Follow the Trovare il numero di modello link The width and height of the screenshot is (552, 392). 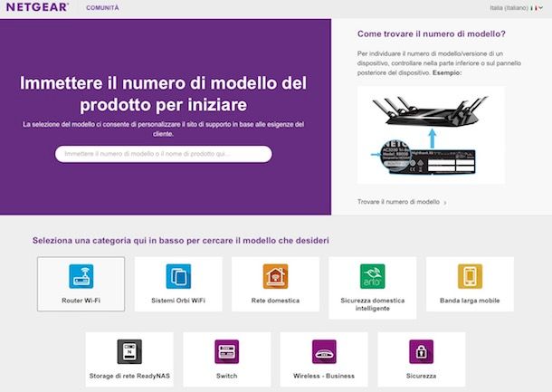coord(402,202)
